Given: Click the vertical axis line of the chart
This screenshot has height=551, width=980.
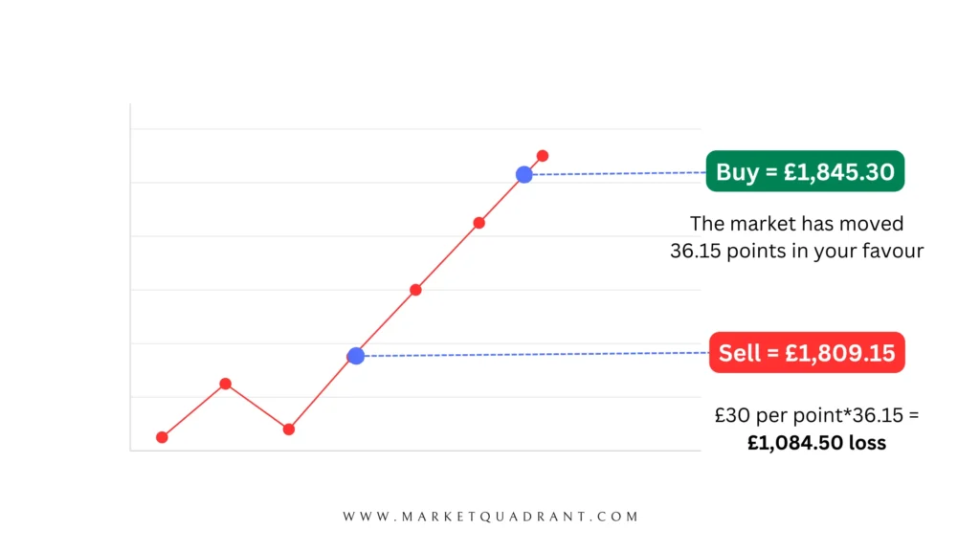Looking at the screenshot, I should click(x=130, y=276).
